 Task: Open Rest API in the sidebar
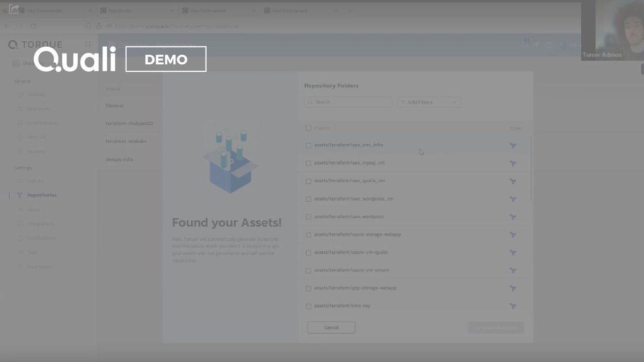coord(36,137)
